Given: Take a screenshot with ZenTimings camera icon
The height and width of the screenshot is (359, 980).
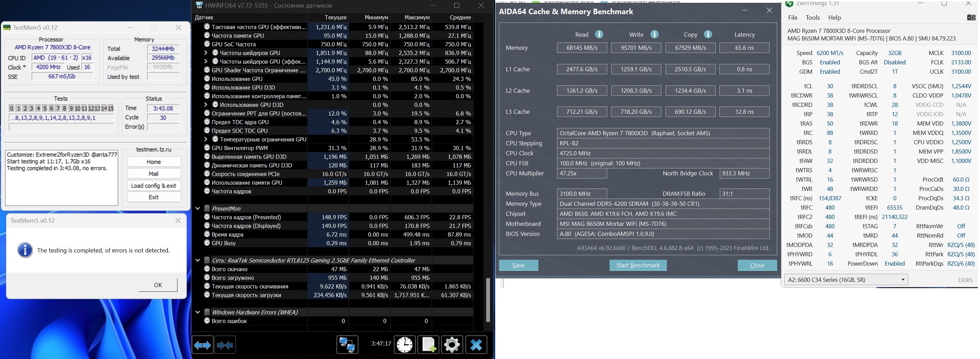Looking at the screenshot, I should [x=971, y=18].
